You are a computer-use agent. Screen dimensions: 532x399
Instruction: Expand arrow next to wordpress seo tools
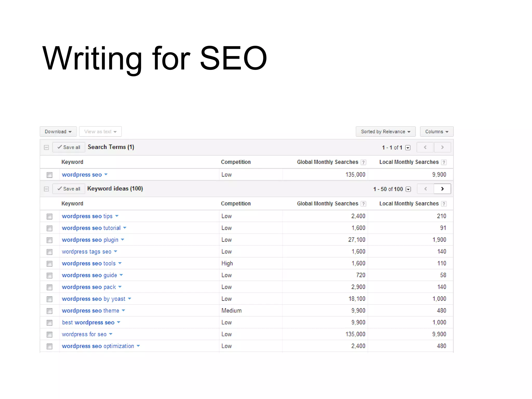[120, 263]
